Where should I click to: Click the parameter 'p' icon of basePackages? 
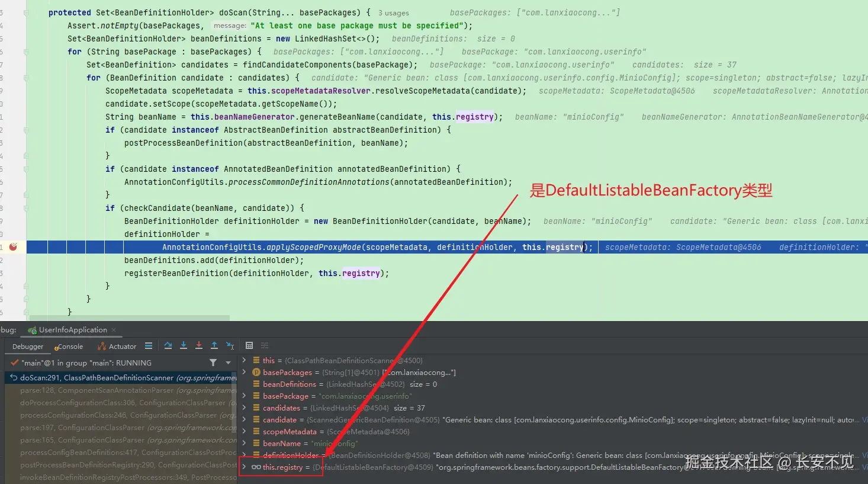(256, 373)
